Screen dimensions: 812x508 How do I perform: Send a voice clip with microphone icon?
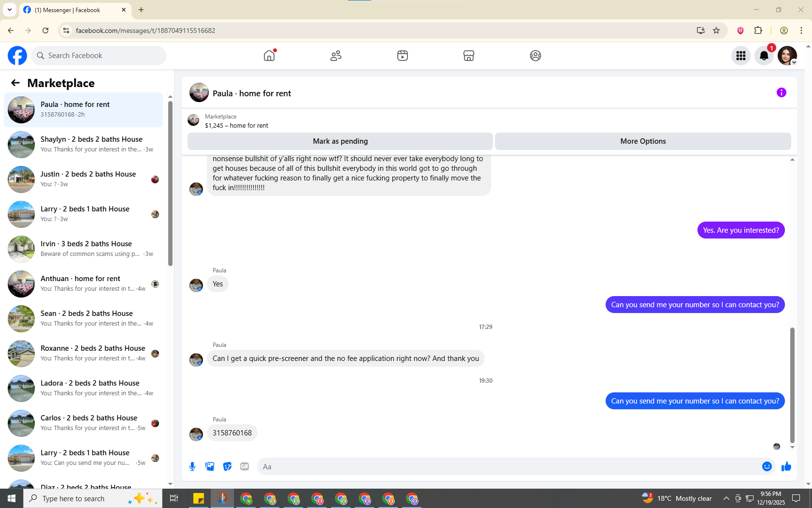[192, 466]
